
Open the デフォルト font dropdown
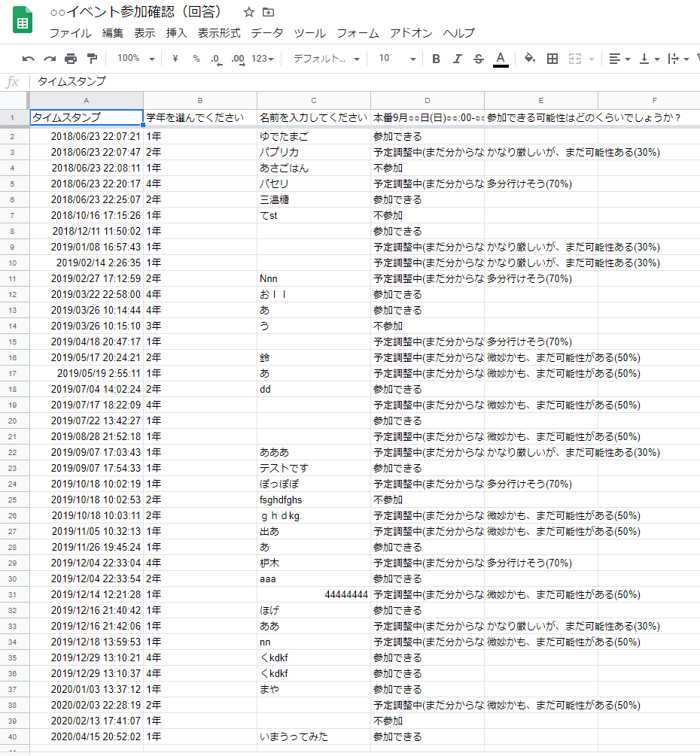click(327, 59)
